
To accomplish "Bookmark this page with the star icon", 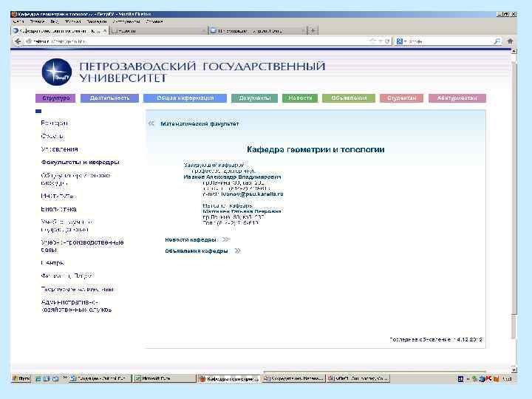I will pyautogui.click(x=373, y=41).
